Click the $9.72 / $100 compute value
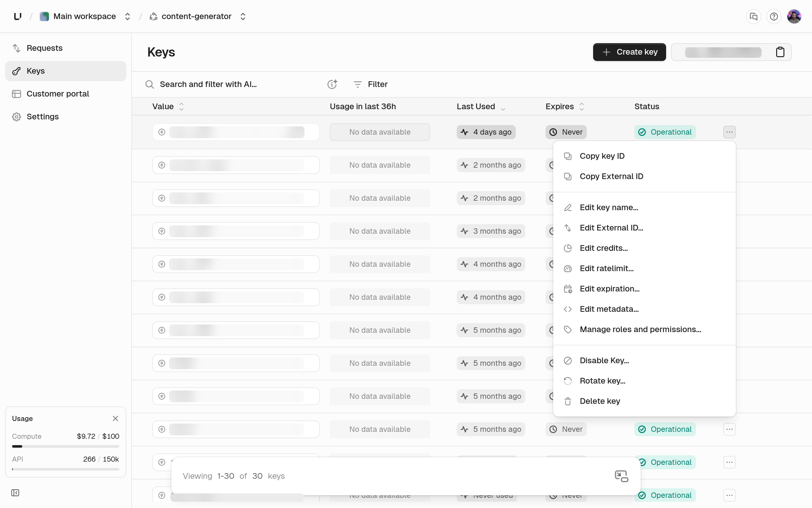 pyautogui.click(x=98, y=436)
